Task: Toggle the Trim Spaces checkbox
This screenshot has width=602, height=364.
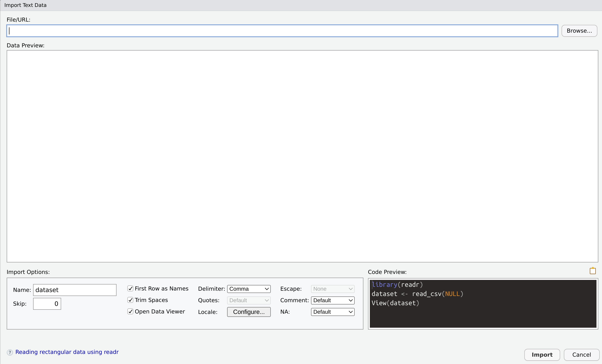Action: tap(131, 300)
